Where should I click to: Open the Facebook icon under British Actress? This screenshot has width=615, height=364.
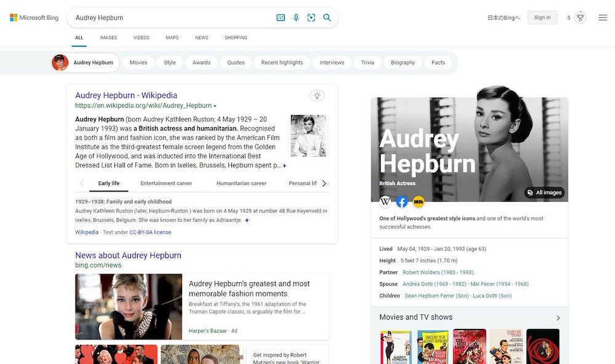[402, 202]
